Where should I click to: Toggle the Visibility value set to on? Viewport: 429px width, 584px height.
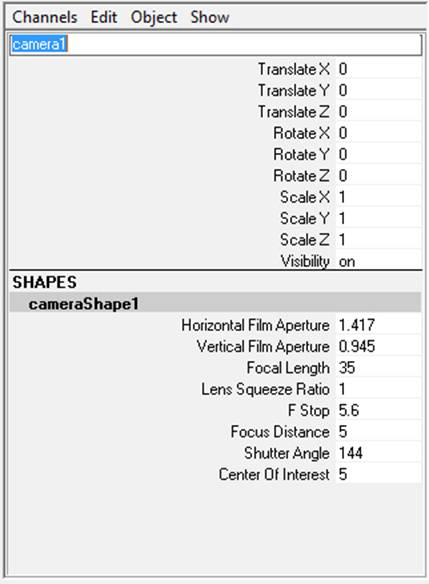click(379, 261)
